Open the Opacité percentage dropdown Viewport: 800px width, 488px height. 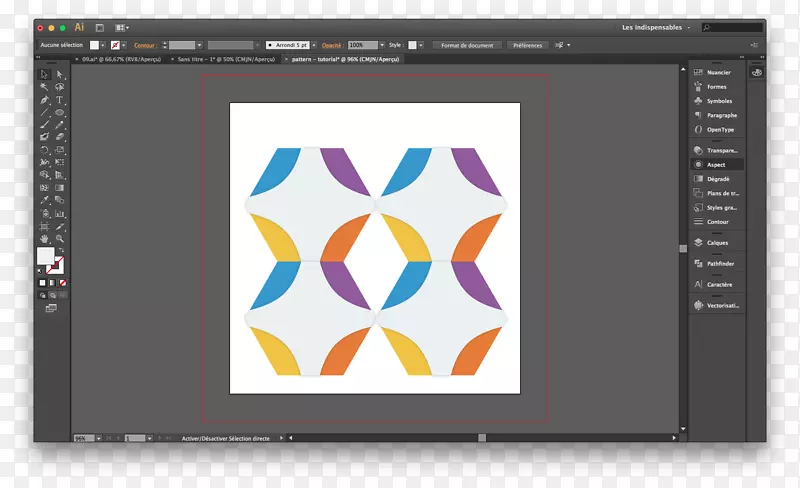(381, 45)
